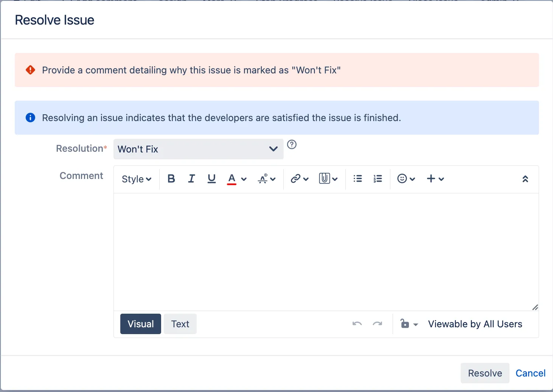The width and height of the screenshot is (553, 392).
Task: Click the redo arrow icon
Action: click(x=377, y=324)
